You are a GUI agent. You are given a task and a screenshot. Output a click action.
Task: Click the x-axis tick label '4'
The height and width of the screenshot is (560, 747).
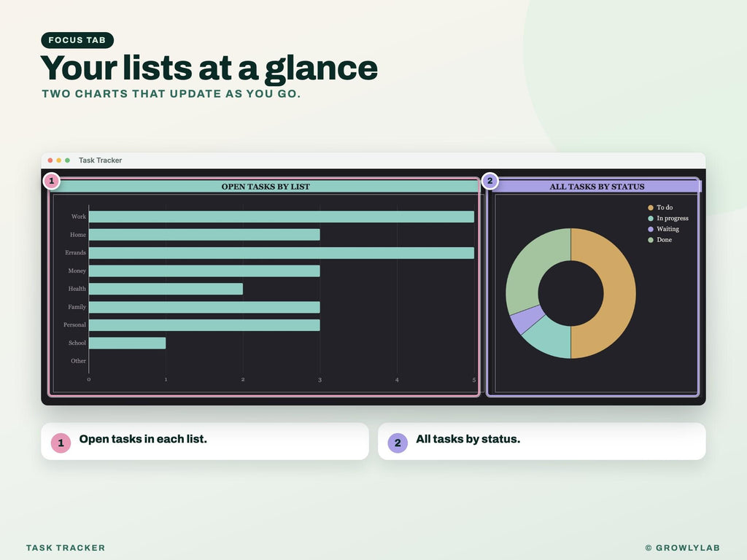pos(397,380)
